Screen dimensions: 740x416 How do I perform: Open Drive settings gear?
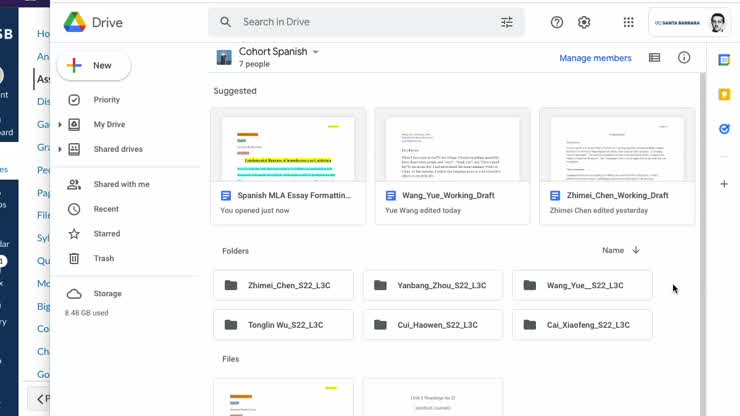(x=584, y=22)
